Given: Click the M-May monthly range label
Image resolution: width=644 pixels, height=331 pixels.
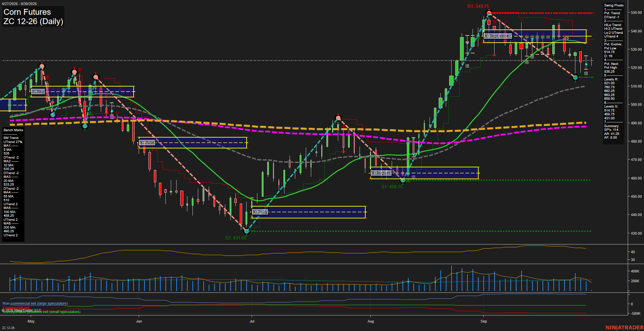Looking at the screenshot, I should 38,92.
